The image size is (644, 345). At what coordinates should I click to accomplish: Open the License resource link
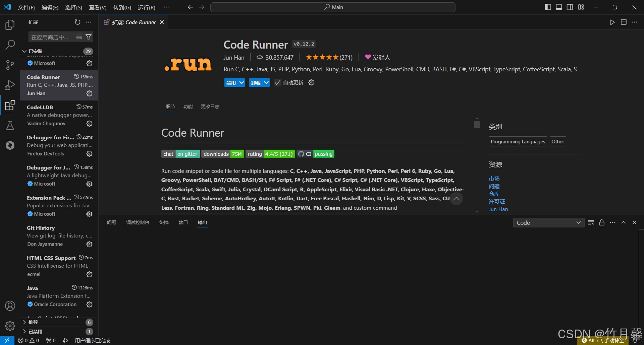497,201
